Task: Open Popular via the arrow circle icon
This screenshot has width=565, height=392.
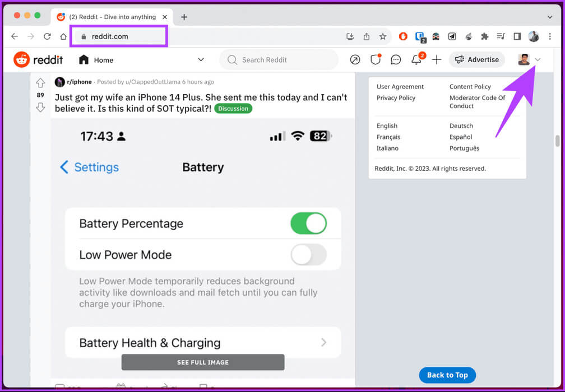Action: (x=355, y=60)
